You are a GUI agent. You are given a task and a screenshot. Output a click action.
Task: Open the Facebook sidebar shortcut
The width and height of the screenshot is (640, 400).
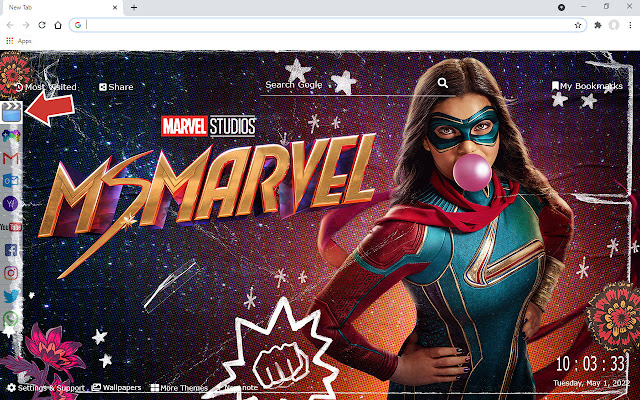pos(11,250)
